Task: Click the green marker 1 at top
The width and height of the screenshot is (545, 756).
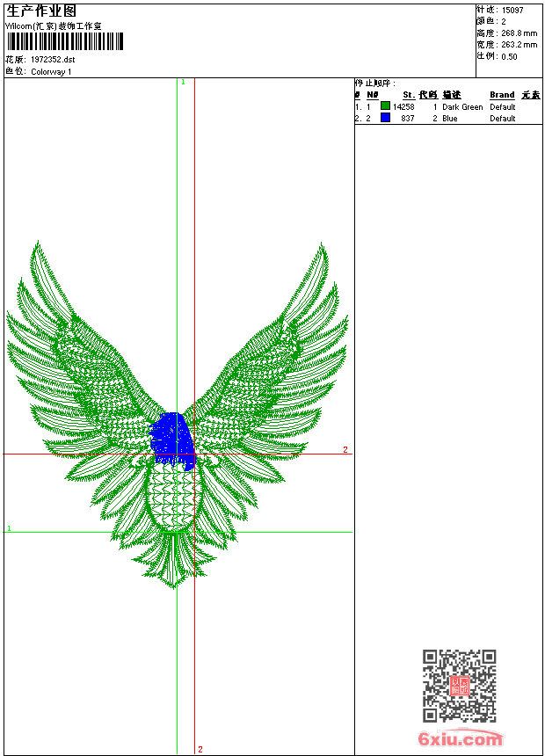Action: click(x=183, y=82)
